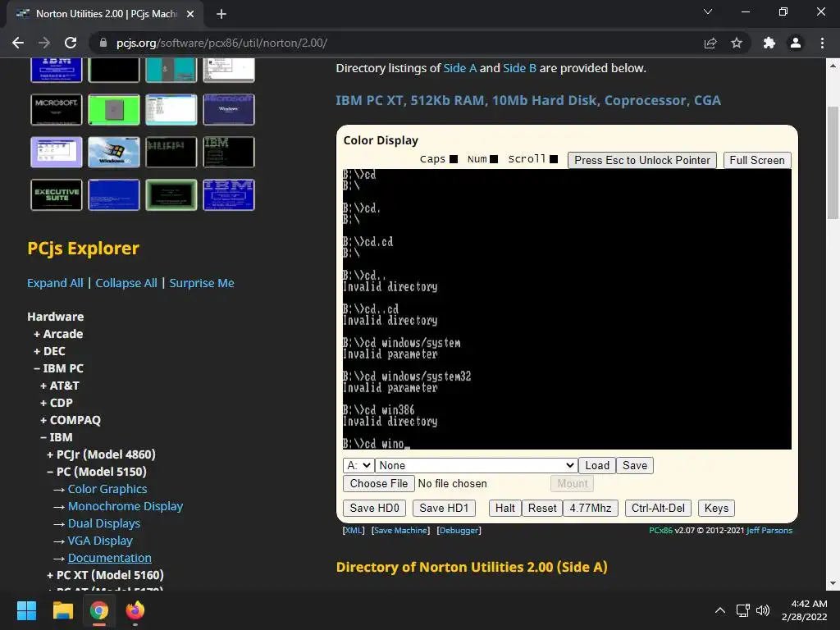The width and height of the screenshot is (840, 630).
Task: Click the Load diskette button
Action: [597, 466]
